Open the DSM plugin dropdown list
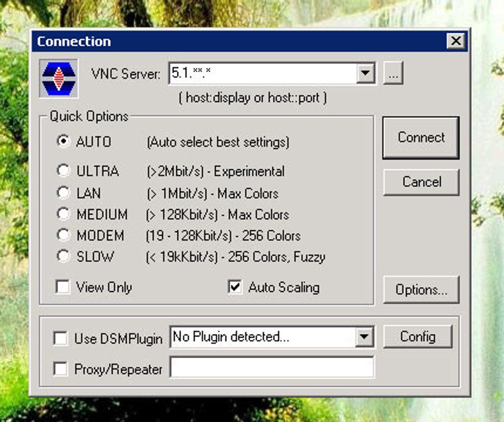 coord(364,337)
